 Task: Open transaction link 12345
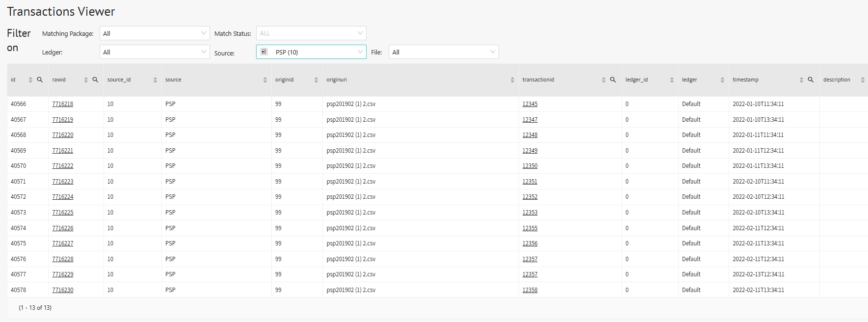click(x=530, y=104)
